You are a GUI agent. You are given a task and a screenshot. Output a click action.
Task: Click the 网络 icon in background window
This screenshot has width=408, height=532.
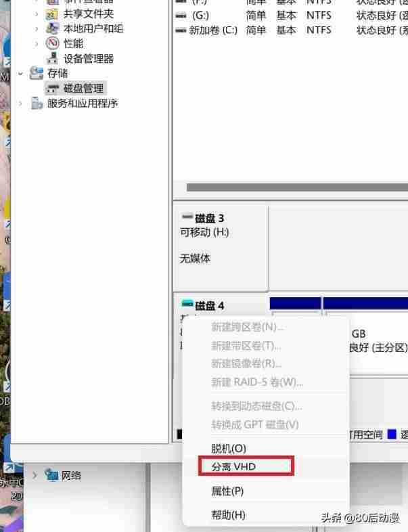click(x=51, y=475)
